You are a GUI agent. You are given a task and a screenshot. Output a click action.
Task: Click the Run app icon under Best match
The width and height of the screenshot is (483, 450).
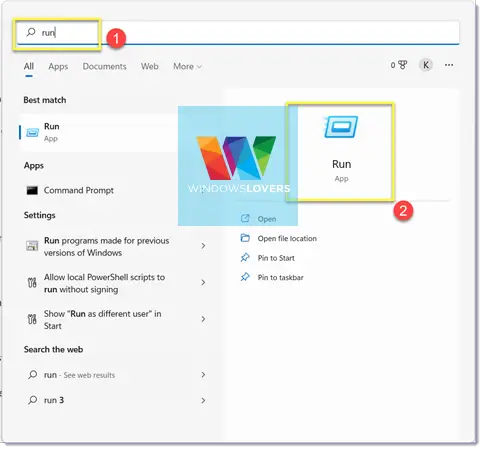pos(32,132)
